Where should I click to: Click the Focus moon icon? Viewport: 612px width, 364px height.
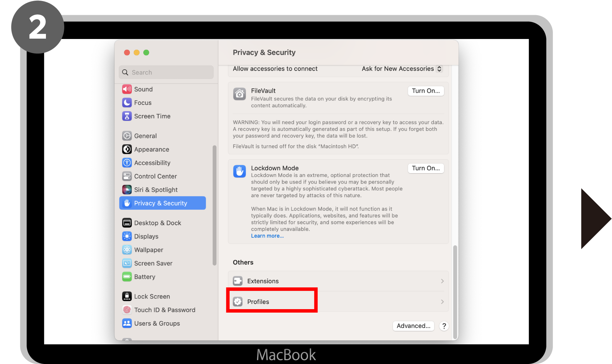click(127, 103)
